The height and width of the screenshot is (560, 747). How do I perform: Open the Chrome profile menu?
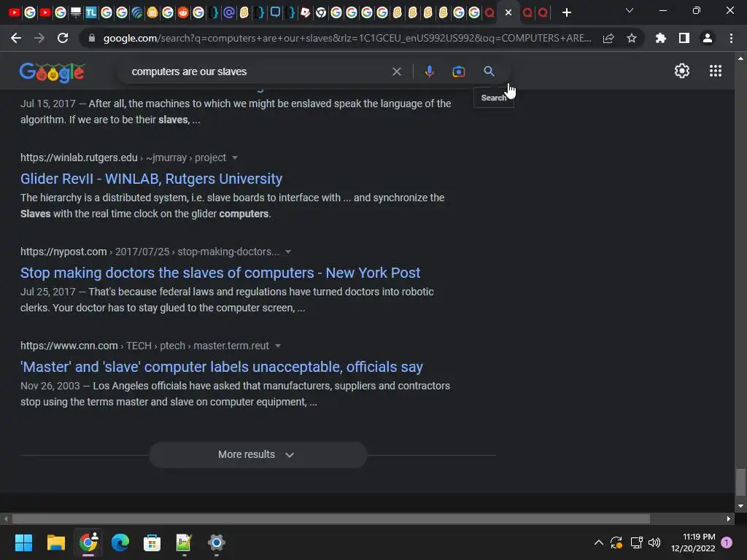pos(708,38)
